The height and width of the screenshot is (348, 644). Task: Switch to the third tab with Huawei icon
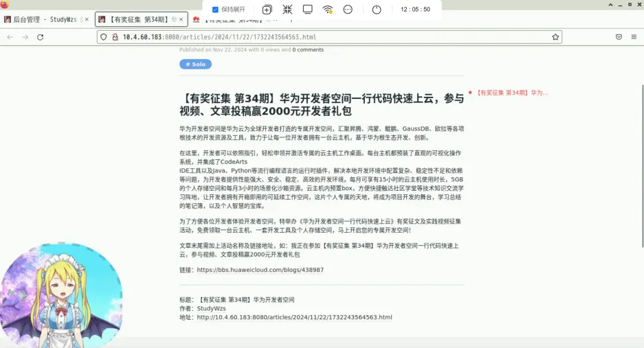coord(234,20)
